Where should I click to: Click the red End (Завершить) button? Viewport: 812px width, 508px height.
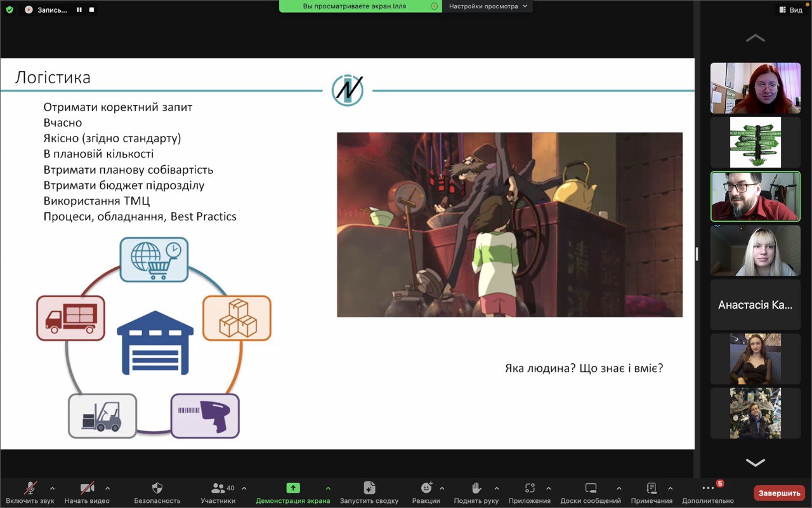point(779,493)
